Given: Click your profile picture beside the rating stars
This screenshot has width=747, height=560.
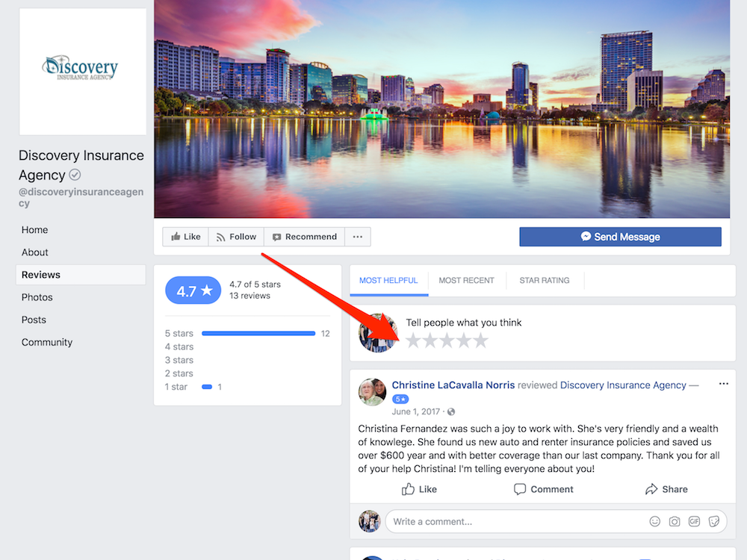Looking at the screenshot, I should coord(378,333).
